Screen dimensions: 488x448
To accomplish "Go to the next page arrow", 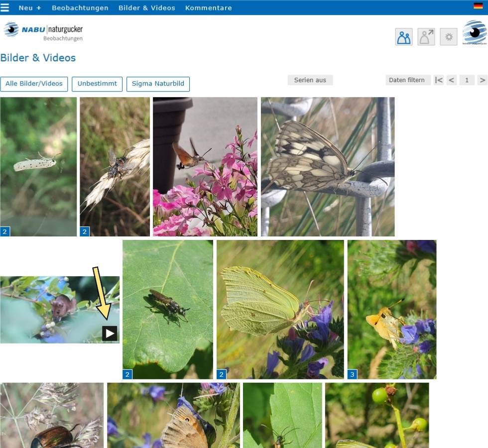I will (x=482, y=80).
